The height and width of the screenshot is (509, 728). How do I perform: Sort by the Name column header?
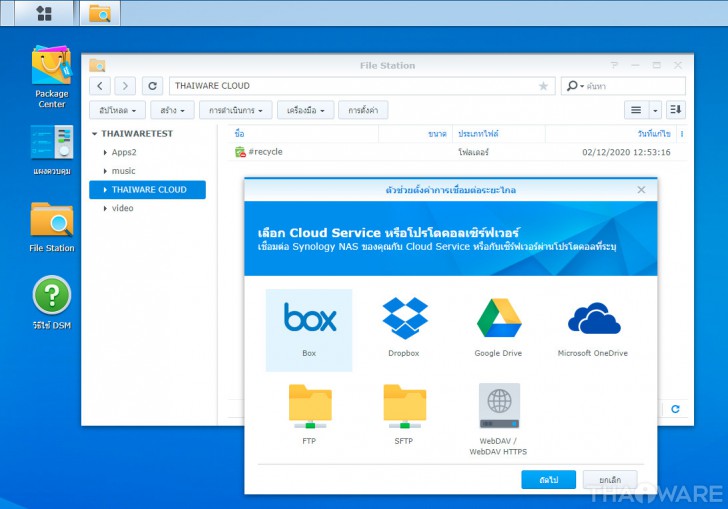point(303,134)
